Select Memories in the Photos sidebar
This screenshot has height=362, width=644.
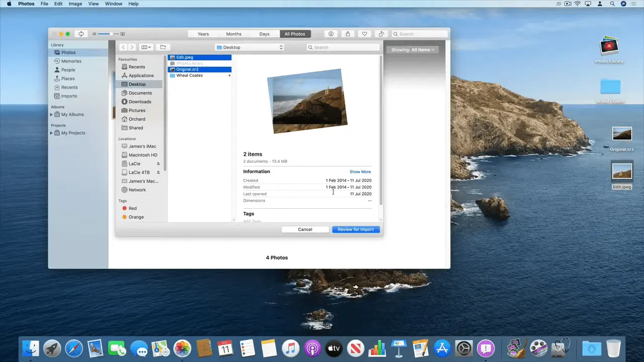(71, 61)
